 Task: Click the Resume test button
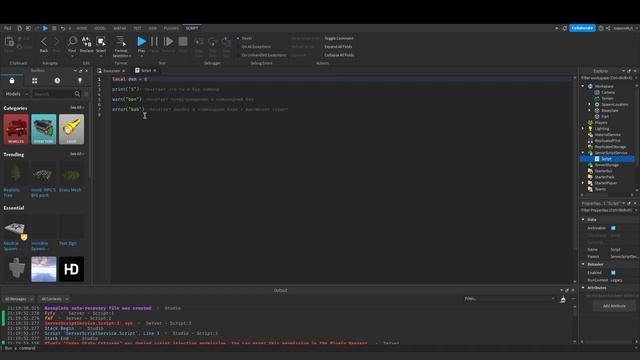tap(168, 41)
